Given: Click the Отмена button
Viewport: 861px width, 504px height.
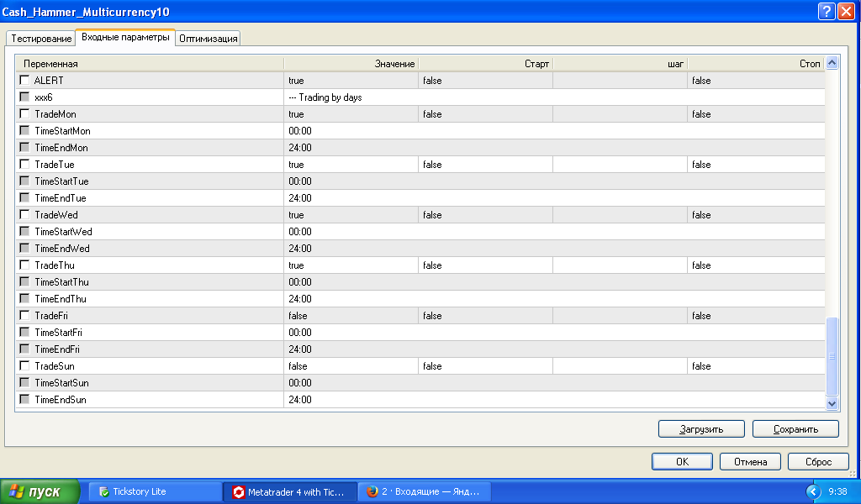Looking at the screenshot, I should 750,462.
